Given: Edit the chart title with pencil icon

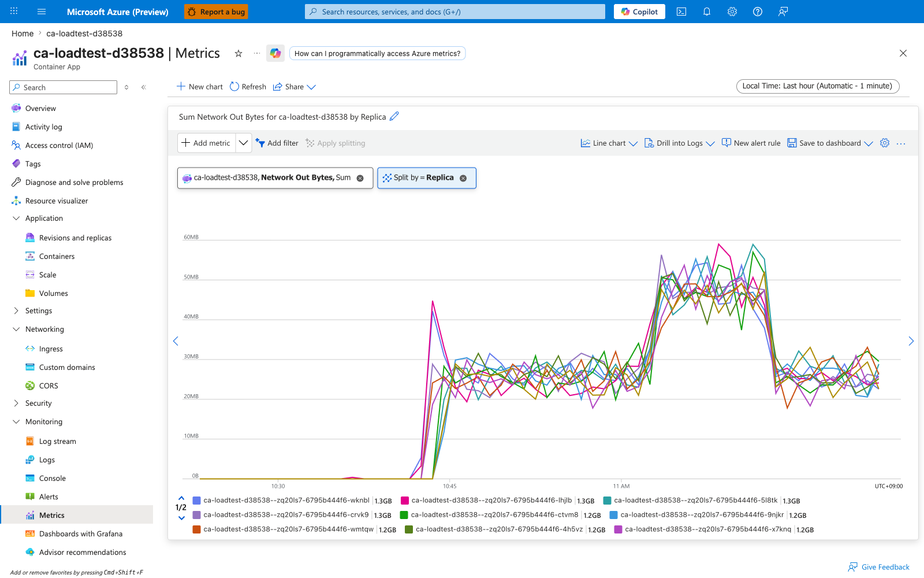Looking at the screenshot, I should coord(394,116).
